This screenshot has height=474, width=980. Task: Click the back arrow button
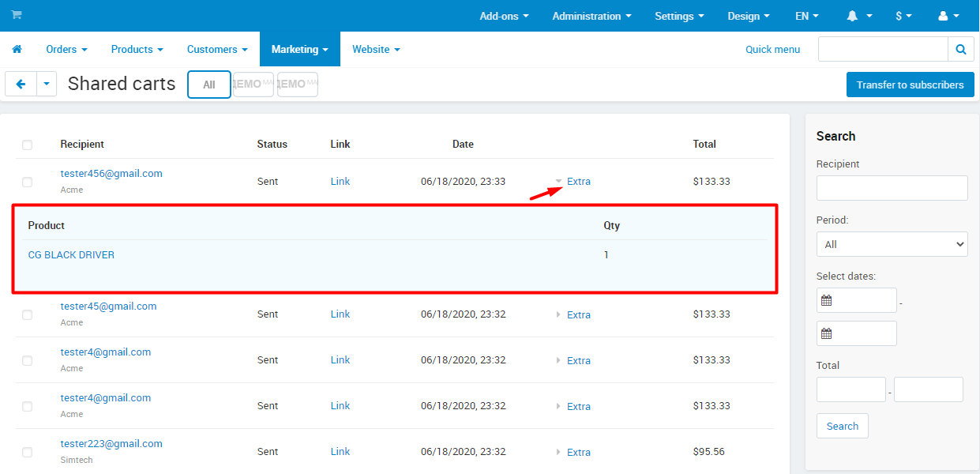pos(21,84)
